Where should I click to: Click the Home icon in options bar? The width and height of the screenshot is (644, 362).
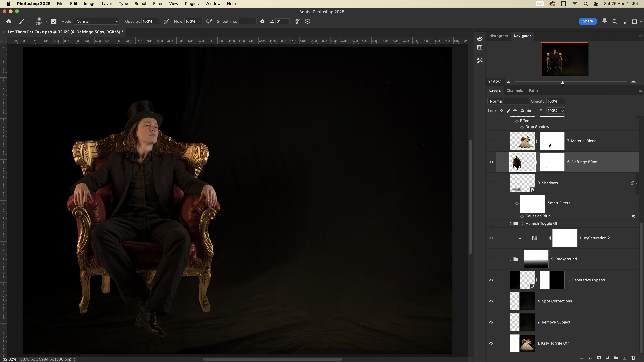(x=9, y=22)
